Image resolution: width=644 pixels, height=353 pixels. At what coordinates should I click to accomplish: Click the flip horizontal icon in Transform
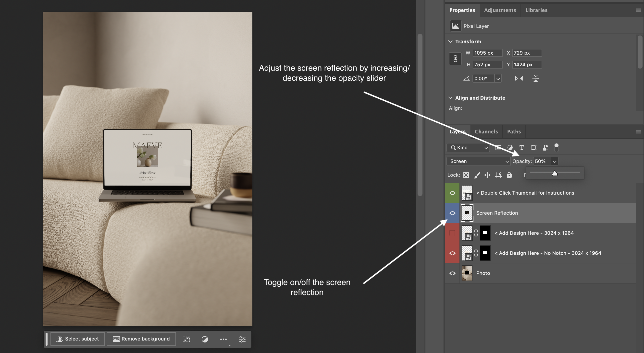coord(519,78)
